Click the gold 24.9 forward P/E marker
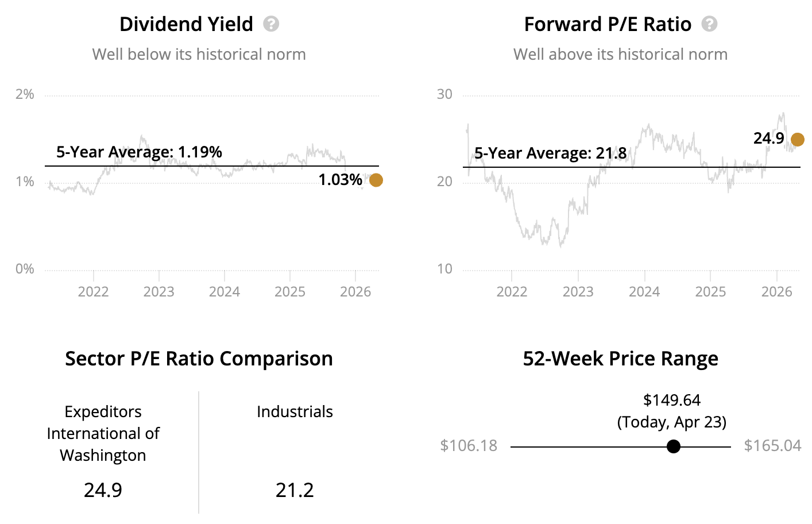Image resolution: width=812 pixels, height=524 pixels. [x=798, y=140]
